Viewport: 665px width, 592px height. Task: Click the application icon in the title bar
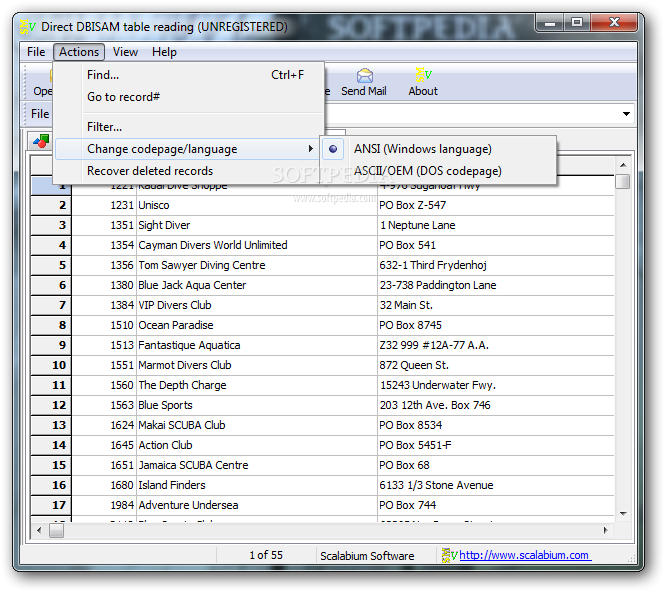pos(27,27)
